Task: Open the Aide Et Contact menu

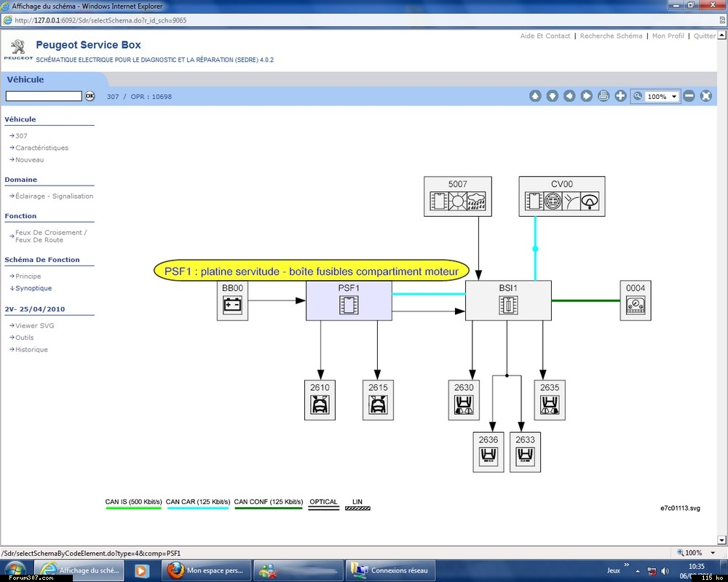Action: pyautogui.click(x=545, y=36)
